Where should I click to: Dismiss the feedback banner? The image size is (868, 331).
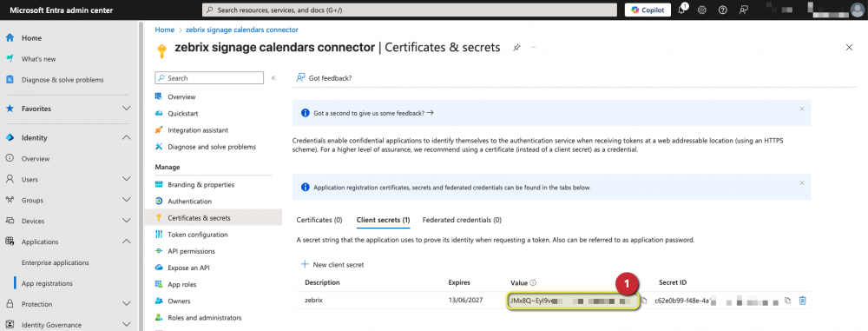tap(801, 109)
